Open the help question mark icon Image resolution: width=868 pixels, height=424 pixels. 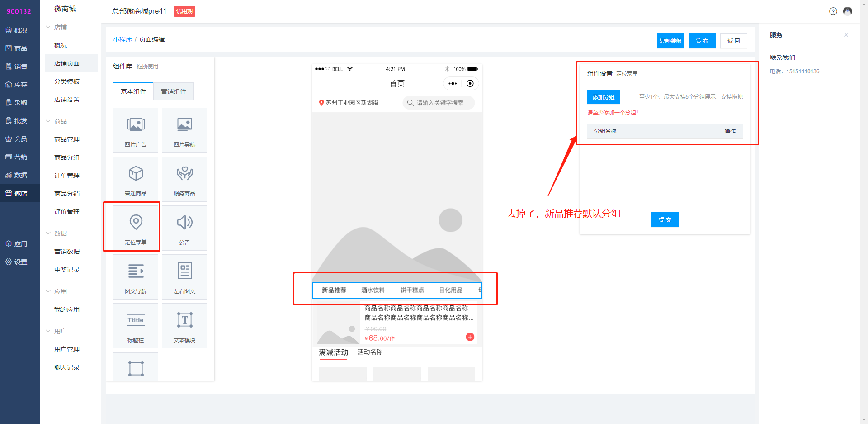click(833, 11)
